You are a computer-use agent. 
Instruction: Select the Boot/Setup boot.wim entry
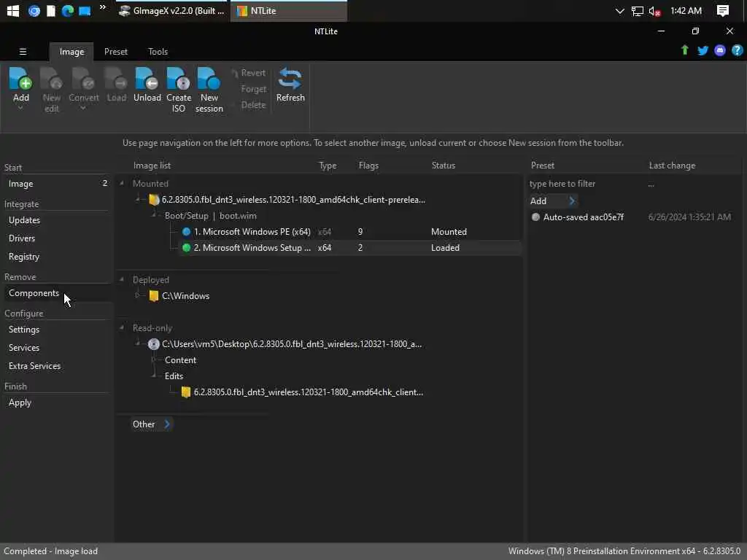coord(211,216)
